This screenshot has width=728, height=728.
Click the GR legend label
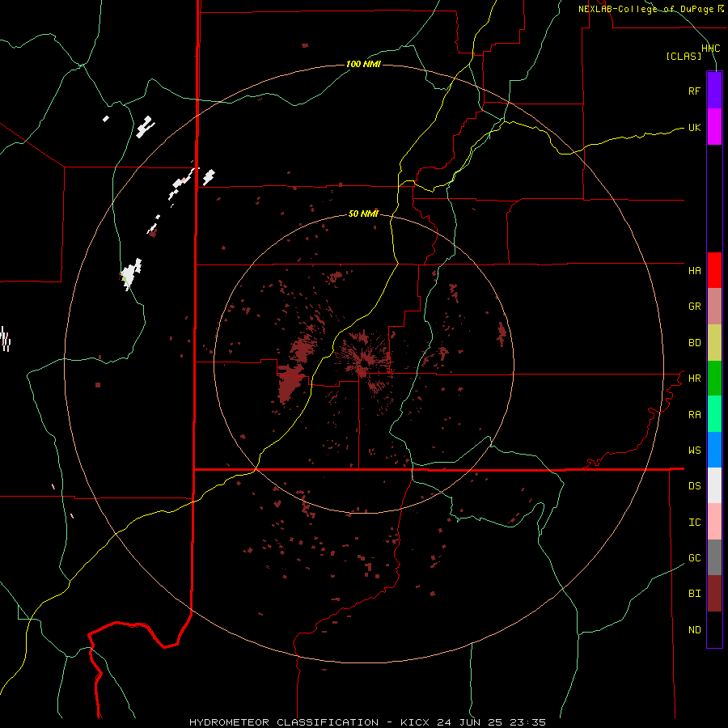point(694,307)
